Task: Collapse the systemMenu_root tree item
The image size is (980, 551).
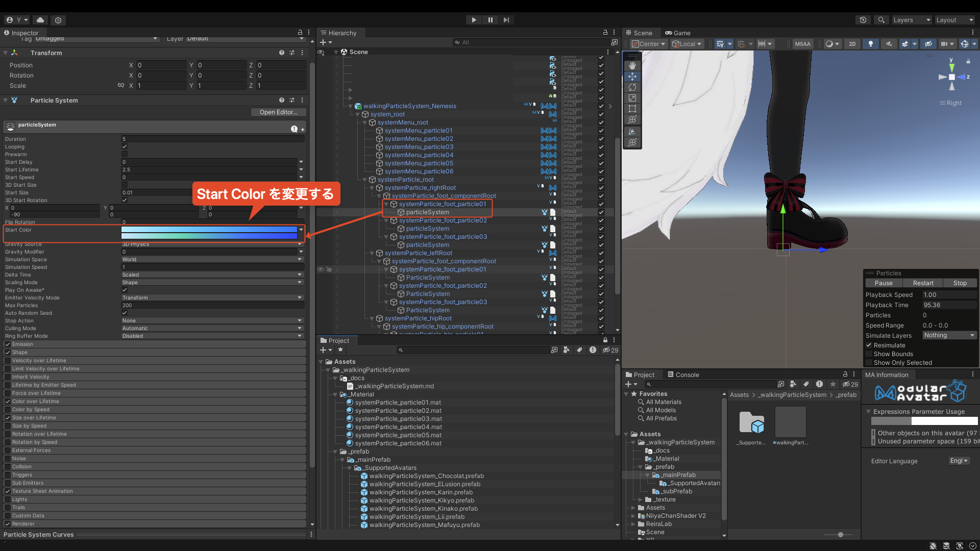Action: point(364,122)
